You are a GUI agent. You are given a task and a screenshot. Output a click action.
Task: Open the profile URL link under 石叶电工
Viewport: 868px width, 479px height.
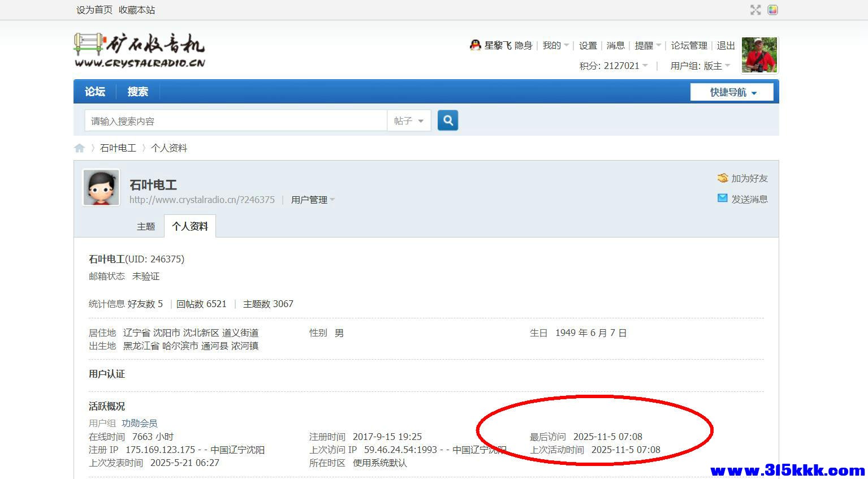point(202,199)
